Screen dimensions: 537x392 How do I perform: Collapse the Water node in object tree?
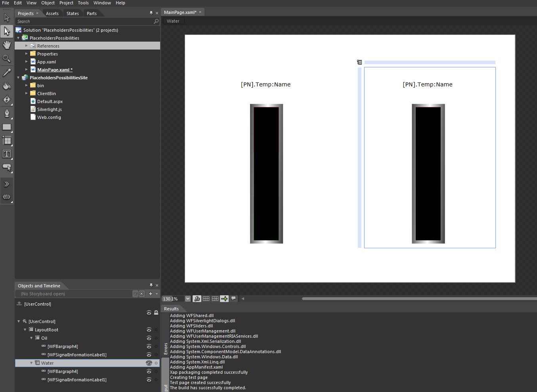pos(32,363)
